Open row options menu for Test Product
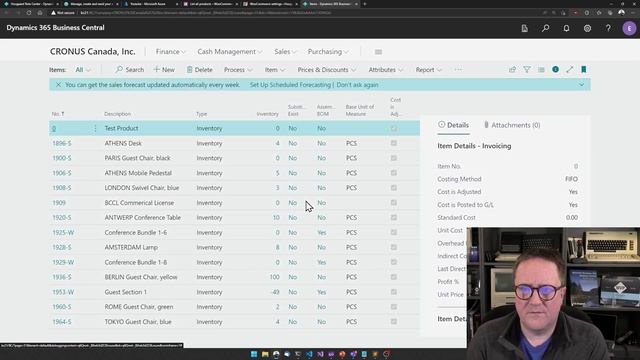Viewport: 640px width, 360px height. (x=95, y=128)
